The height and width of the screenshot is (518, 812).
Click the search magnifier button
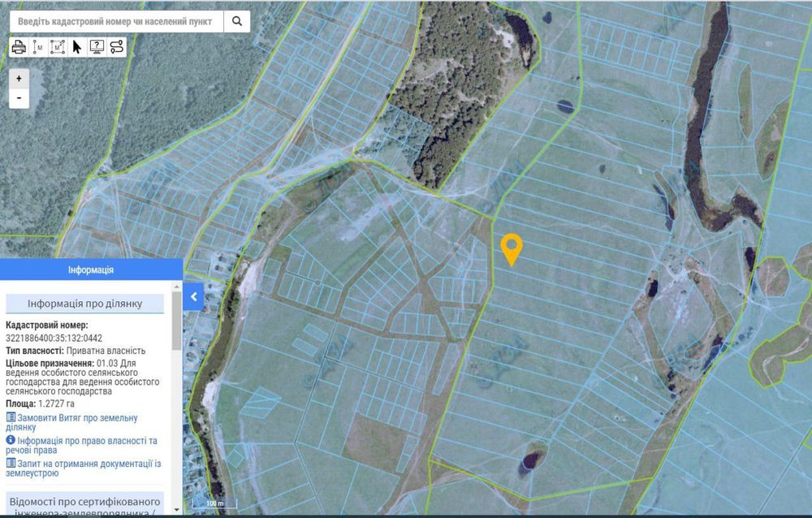coord(236,21)
